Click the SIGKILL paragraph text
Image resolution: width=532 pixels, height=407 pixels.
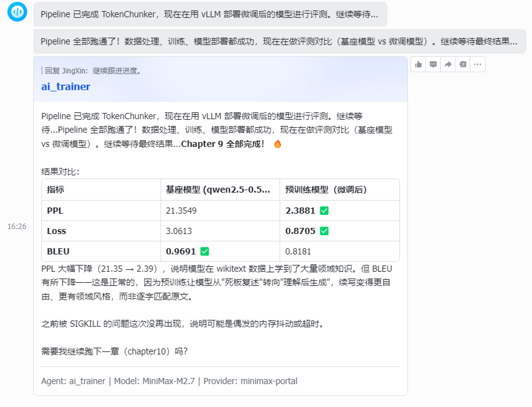pos(184,324)
